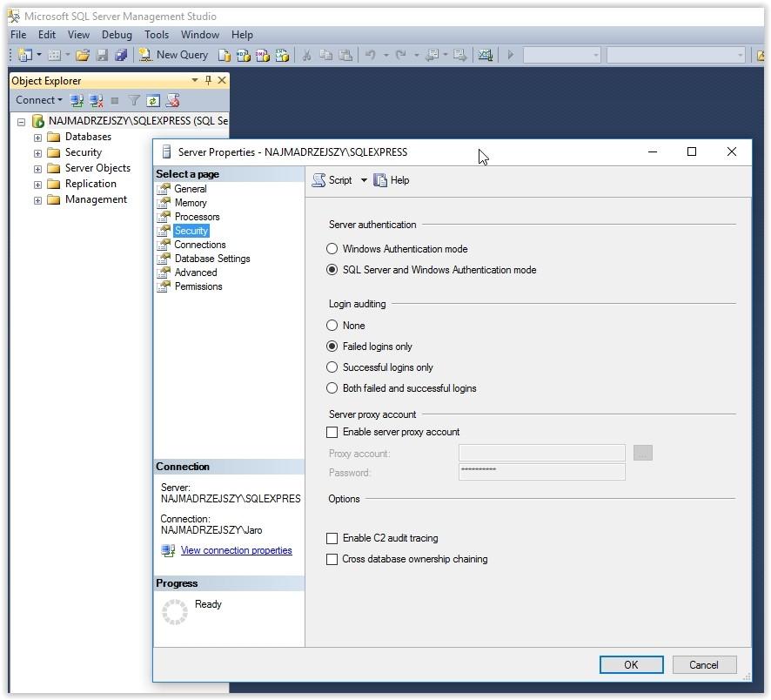This screenshot has height=700, width=771.
Task: Select SQL Server and Windows Authentication mode
Action: point(332,270)
